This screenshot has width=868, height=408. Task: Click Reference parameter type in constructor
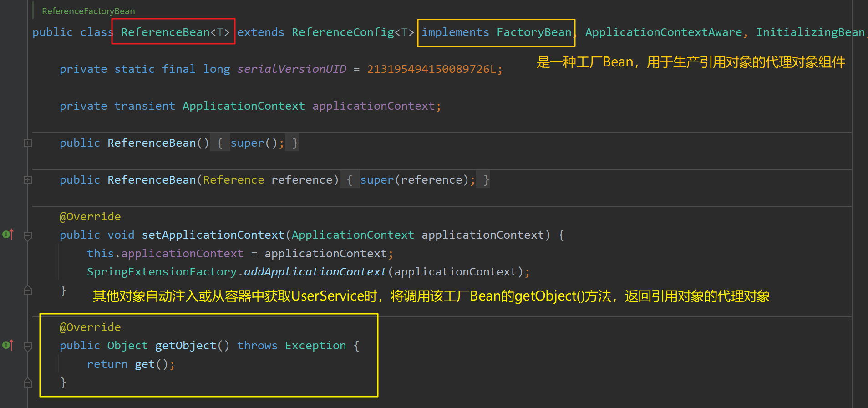click(x=233, y=180)
